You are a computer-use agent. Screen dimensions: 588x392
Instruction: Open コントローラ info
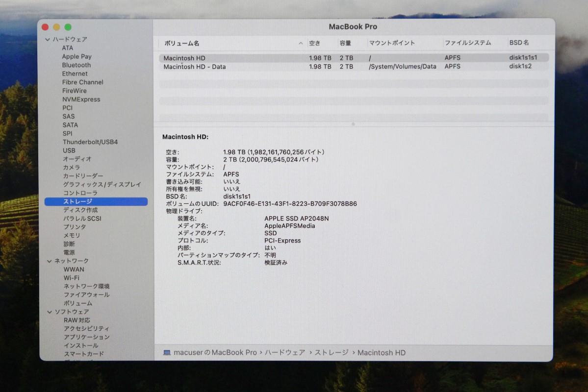[80, 193]
